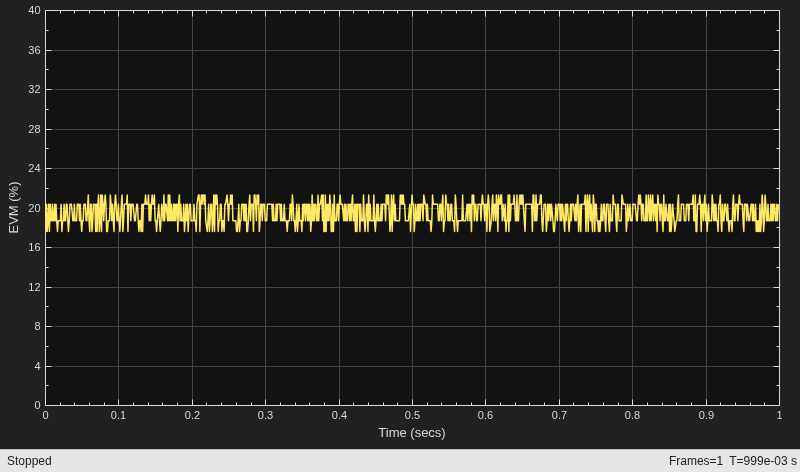The image size is (800, 472).
Task: Click the 'T=999e-03 s' time readout
Action: [763, 461]
